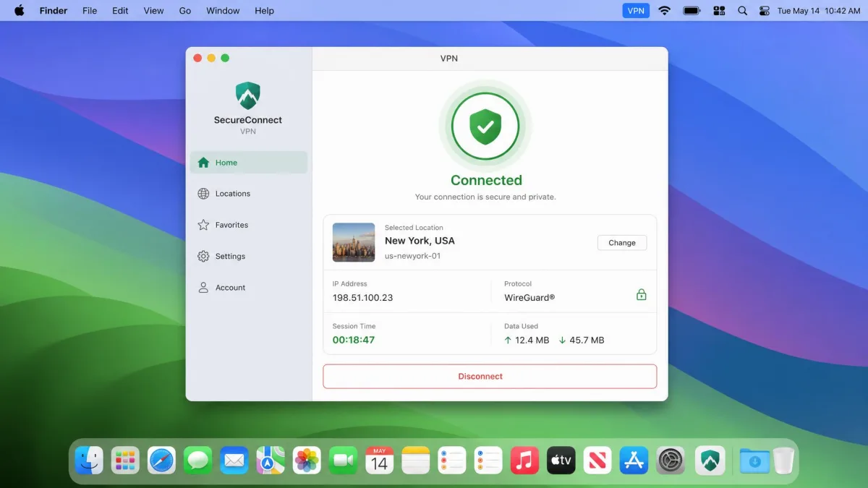Open Control Center in menu bar
This screenshot has height=488, width=868.
point(765,11)
